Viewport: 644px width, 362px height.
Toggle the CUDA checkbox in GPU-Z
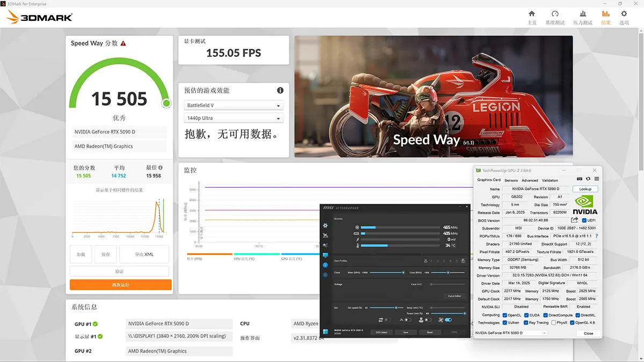[527, 315]
